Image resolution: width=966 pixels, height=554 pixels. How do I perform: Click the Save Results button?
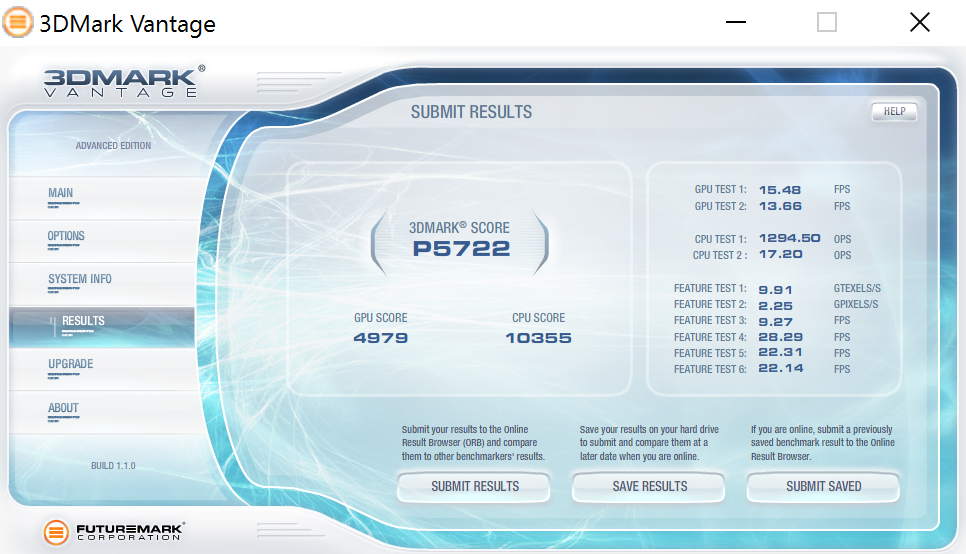tap(649, 487)
